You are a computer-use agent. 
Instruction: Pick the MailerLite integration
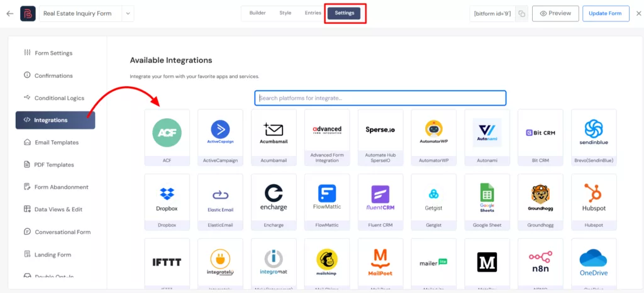pos(434,263)
